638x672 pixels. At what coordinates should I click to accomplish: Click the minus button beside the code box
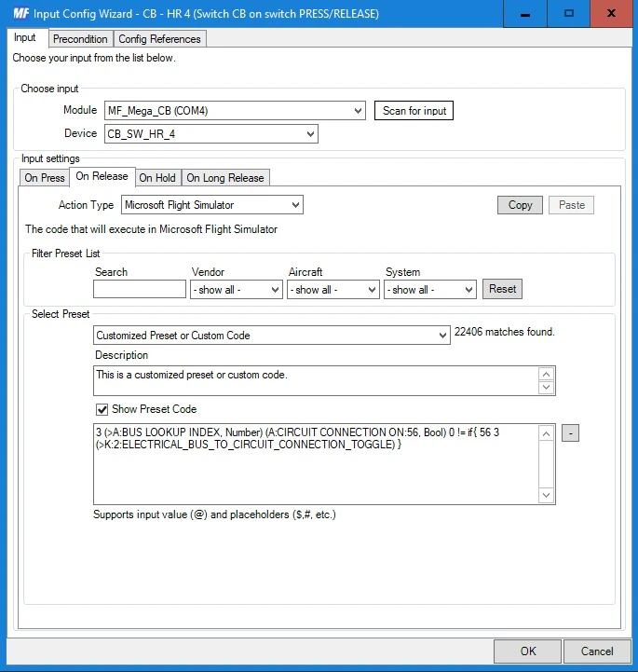point(570,432)
